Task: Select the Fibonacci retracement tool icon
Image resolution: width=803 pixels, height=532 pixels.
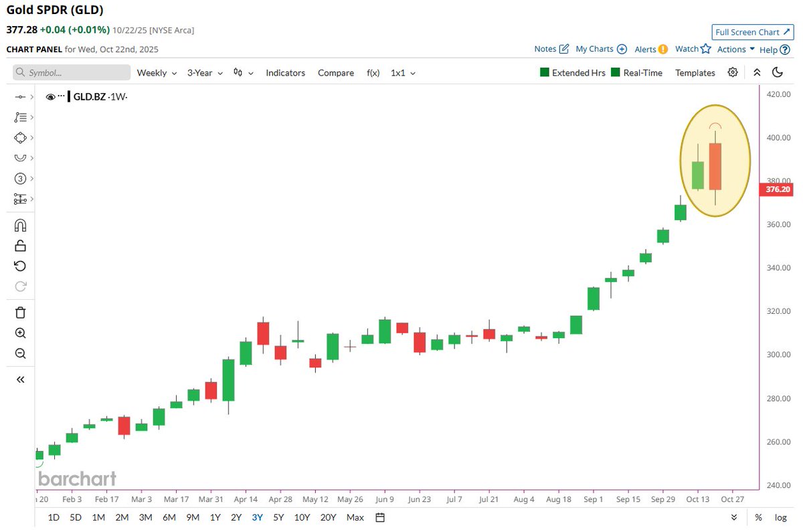Action: click(x=19, y=117)
